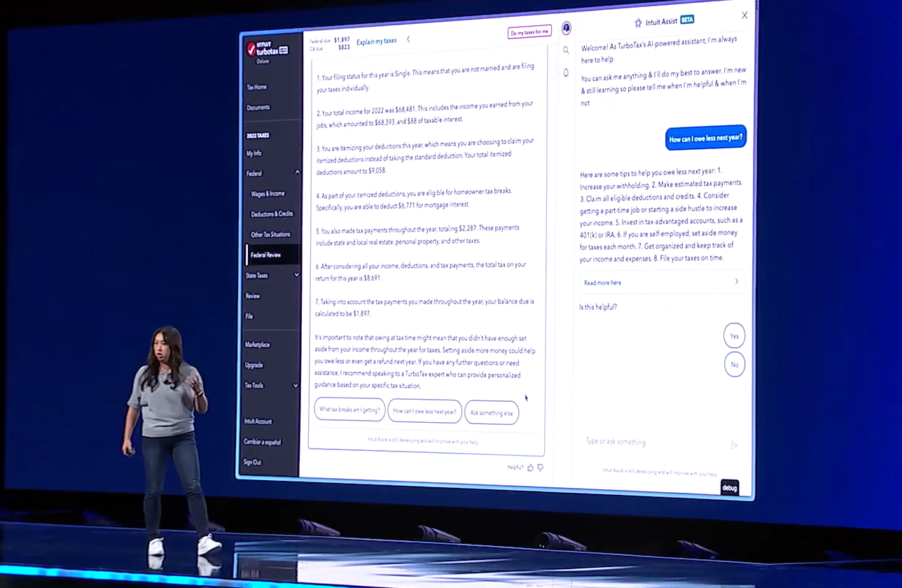Viewport: 902px width, 588px height.
Task: Click the thumbs up helpful icon
Action: (530, 467)
